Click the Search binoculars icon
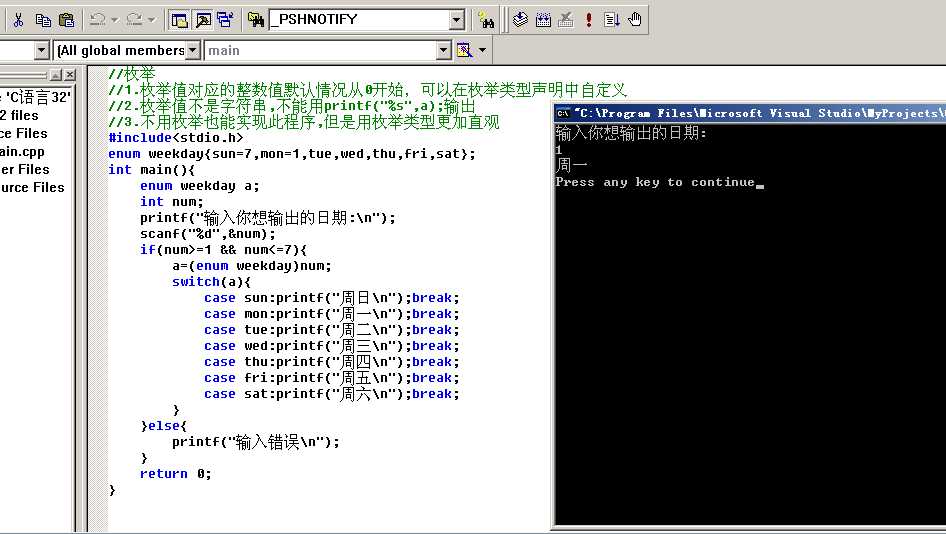 [486, 20]
